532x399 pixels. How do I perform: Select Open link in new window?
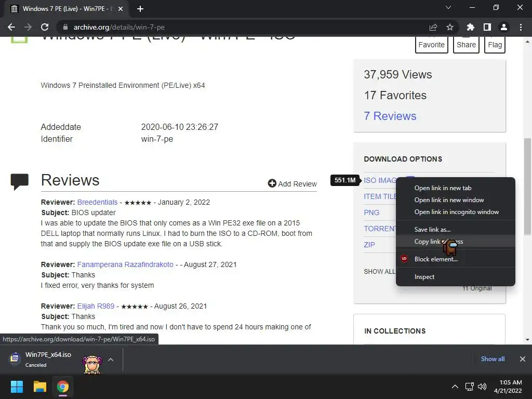[x=455, y=200]
